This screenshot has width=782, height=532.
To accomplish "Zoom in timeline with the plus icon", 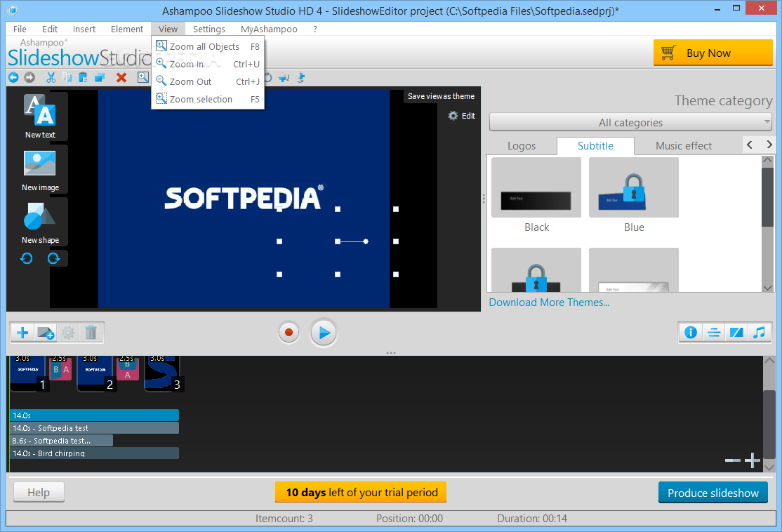I will coord(752,460).
